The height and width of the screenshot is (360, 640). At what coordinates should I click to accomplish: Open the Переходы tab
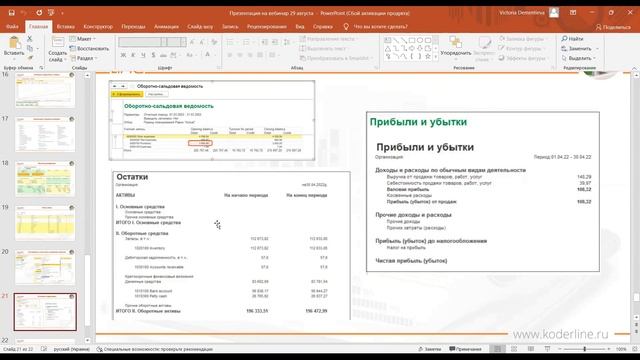[x=133, y=27]
